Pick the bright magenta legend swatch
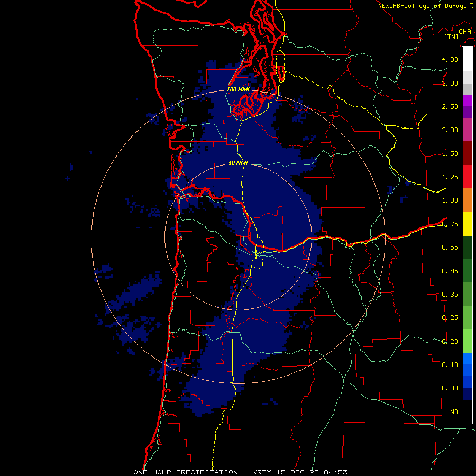Screen dimensions: 476x476 (x=467, y=100)
